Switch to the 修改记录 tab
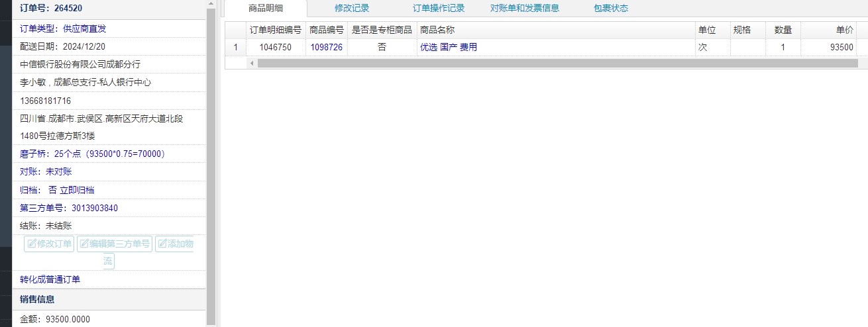Viewport: 868px width, 327px height. point(352,9)
